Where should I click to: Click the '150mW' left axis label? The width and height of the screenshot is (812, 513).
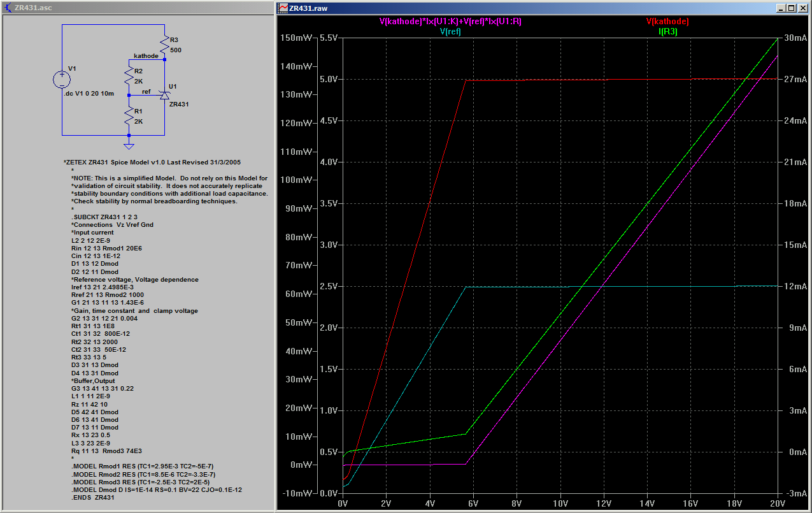point(296,38)
